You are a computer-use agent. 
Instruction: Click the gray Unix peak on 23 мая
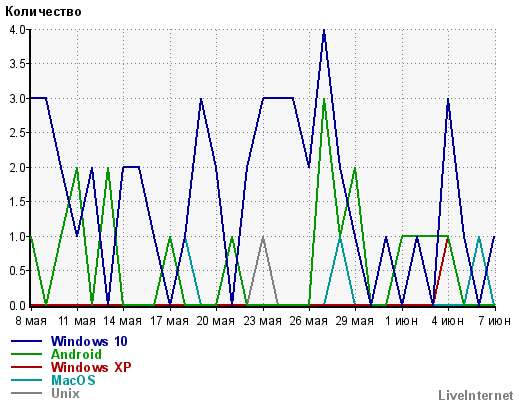tap(263, 237)
